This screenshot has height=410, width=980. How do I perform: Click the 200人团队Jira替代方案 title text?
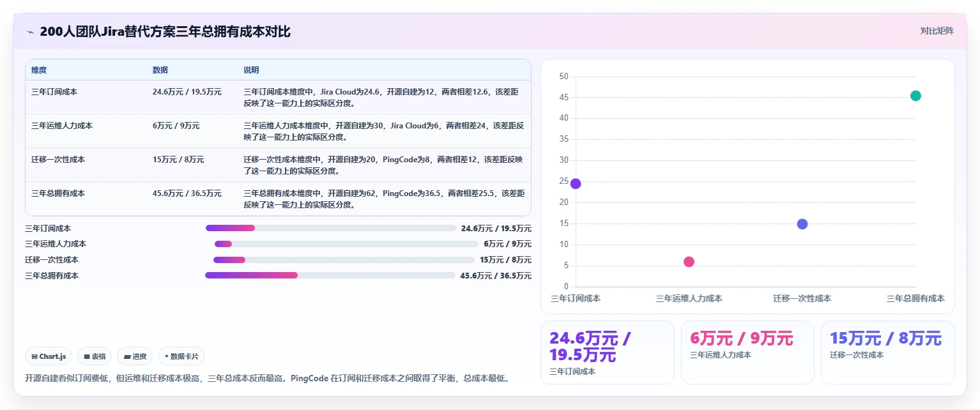165,31
